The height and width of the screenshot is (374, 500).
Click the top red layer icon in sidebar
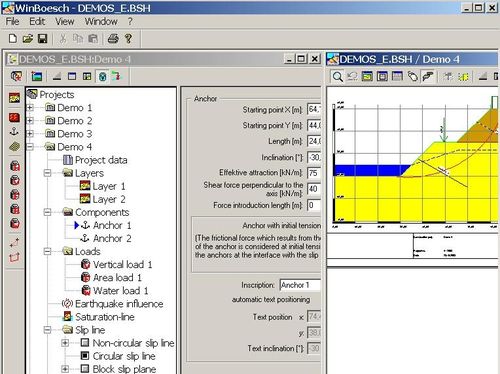click(x=14, y=98)
